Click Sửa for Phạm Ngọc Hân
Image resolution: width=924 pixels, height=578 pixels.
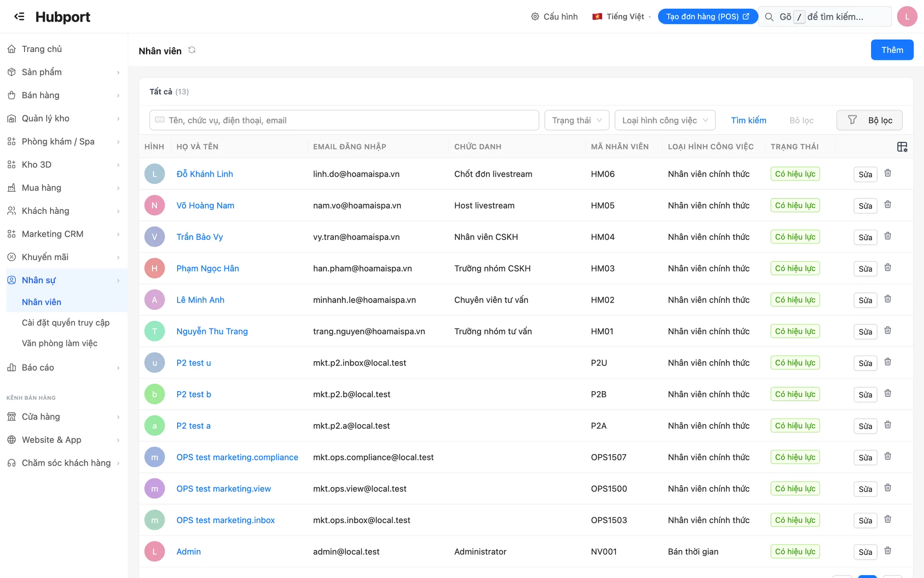pos(865,269)
